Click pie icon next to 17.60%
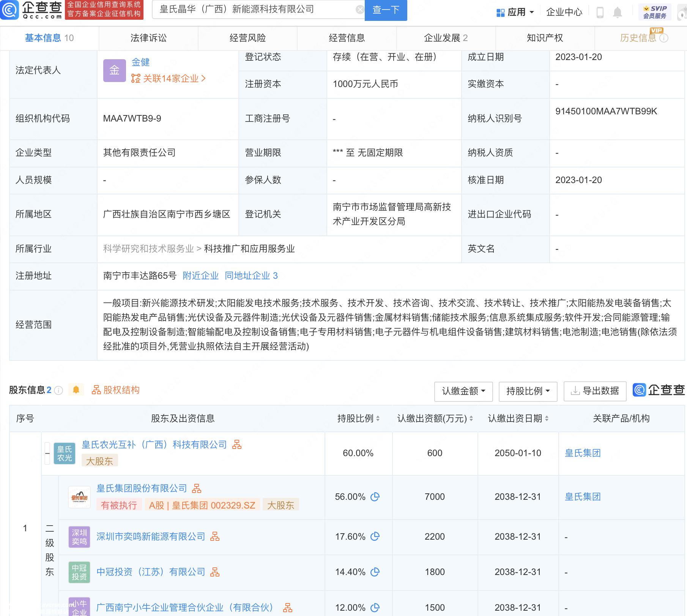 click(x=375, y=536)
